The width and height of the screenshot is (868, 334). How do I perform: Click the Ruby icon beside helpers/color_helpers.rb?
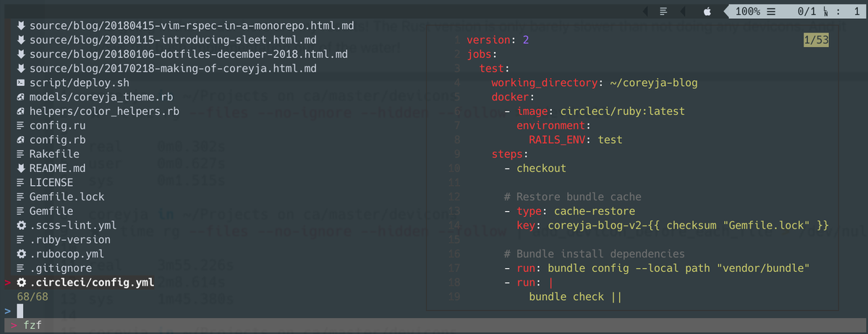[22, 111]
